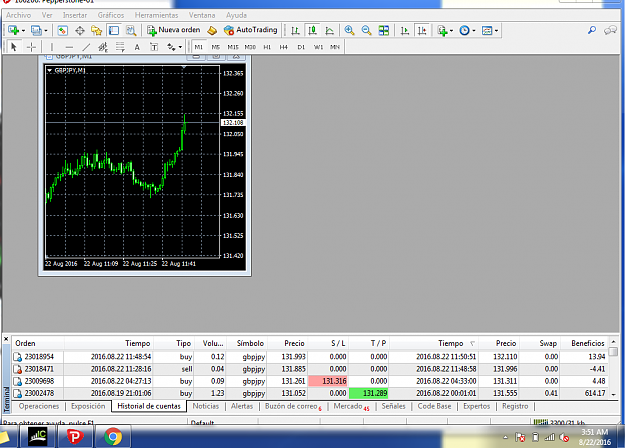Switch to the Noticias tab
The image size is (625, 448).
[x=206, y=406]
